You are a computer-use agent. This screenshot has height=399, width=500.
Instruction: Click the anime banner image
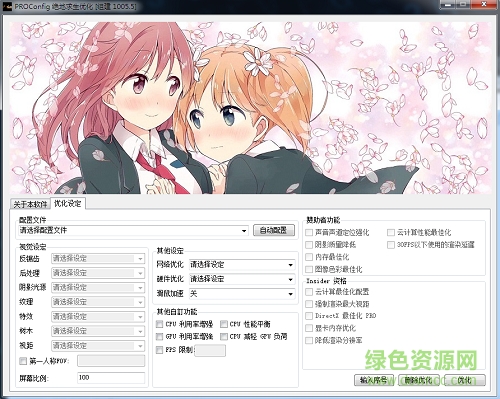250,108
